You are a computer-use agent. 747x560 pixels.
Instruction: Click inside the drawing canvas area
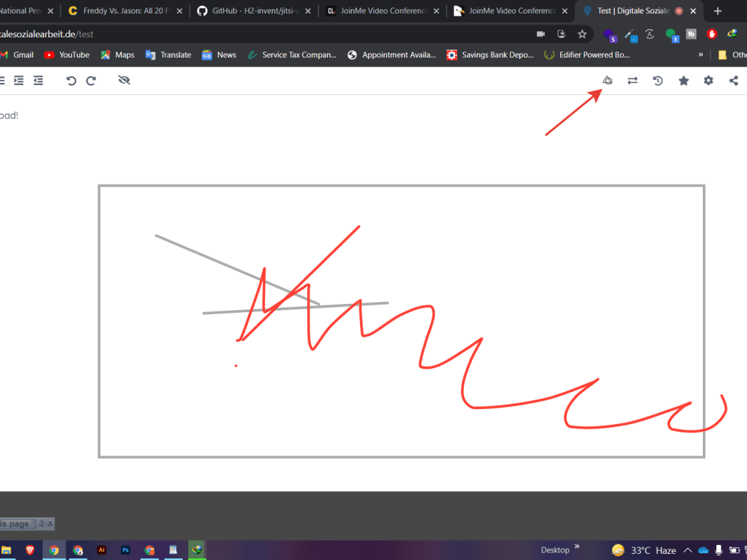pos(401,321)
